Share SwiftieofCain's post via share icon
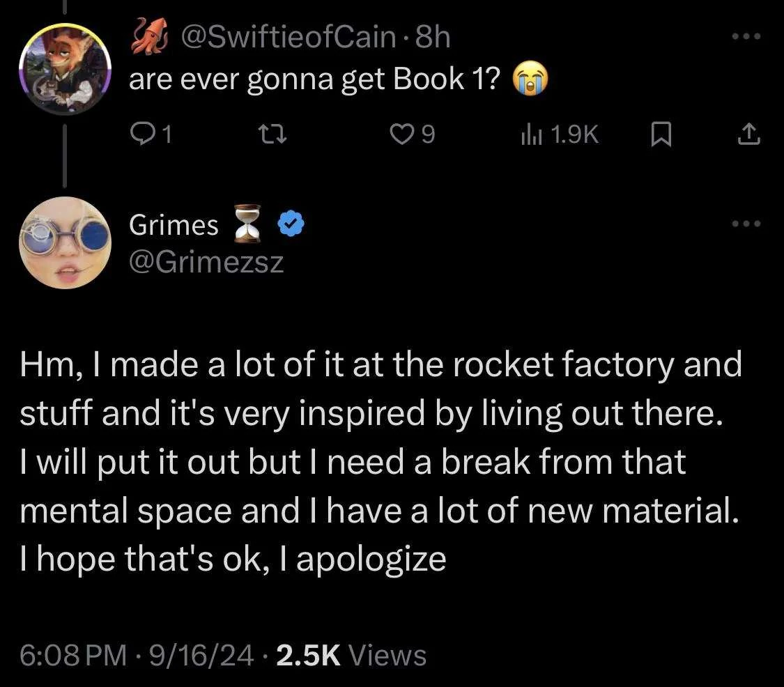This screenshot has width=784, height=687. tap(748, 134)
